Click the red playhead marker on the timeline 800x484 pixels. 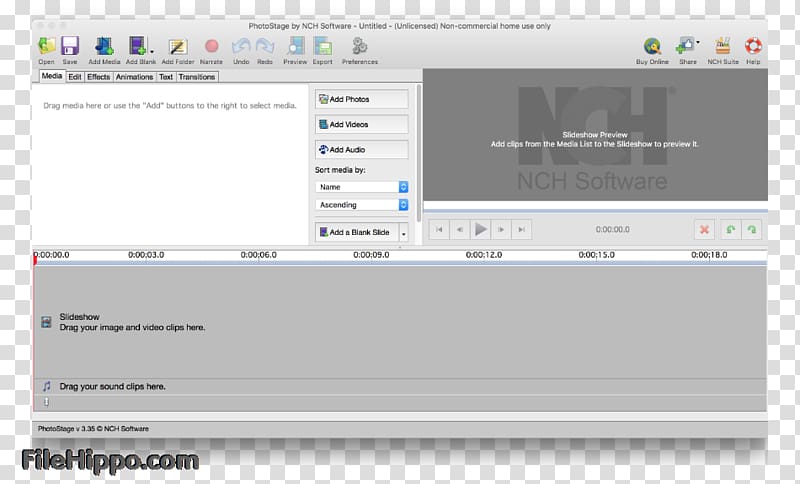tap(35, 260)
